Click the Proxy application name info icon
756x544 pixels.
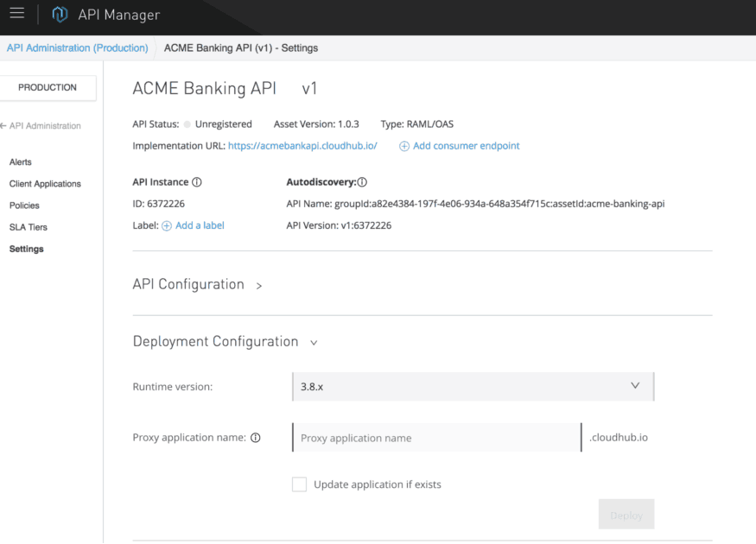[x=255, y=438]
